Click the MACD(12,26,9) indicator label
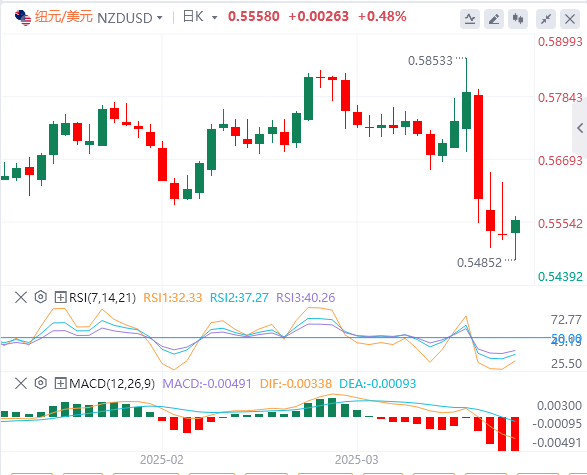587x475 pixels. point(112,383)
